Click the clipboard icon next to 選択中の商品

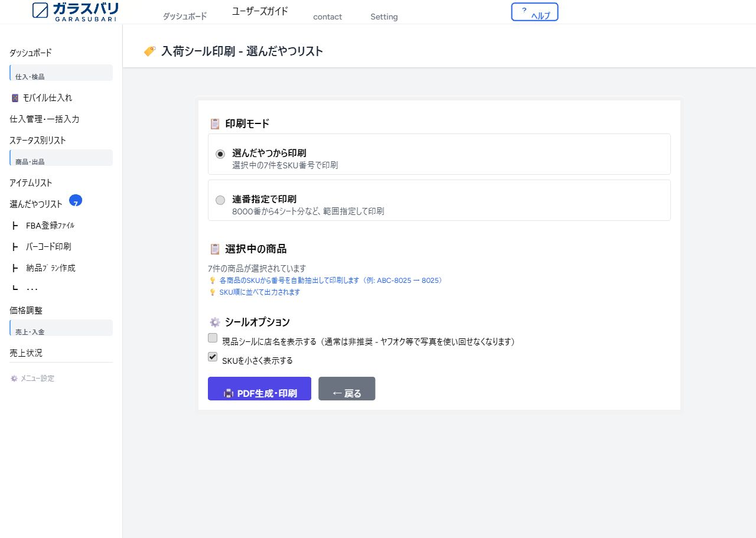[214, 249]
